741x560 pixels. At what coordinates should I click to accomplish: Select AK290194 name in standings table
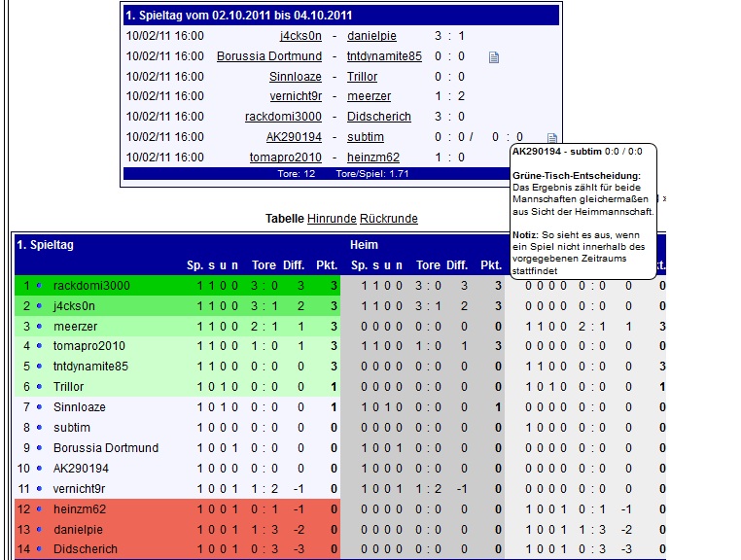[81, 469]
